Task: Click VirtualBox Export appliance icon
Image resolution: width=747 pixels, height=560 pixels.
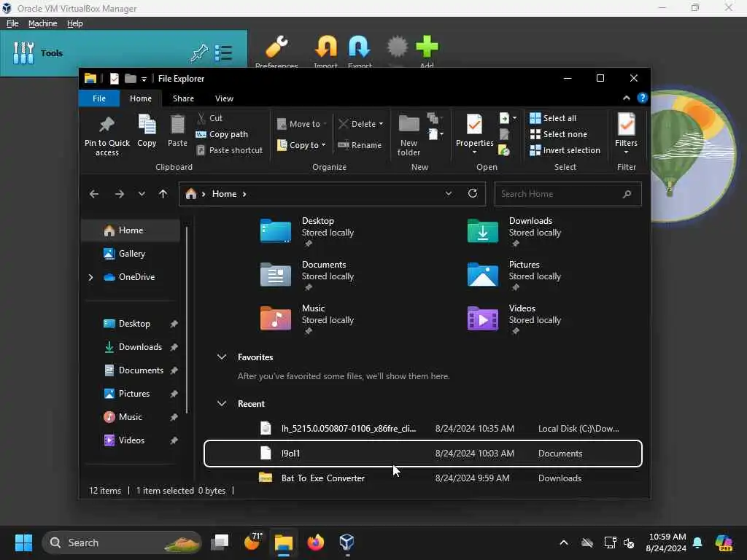Action: pyautogui.click(x=360, y=52)
